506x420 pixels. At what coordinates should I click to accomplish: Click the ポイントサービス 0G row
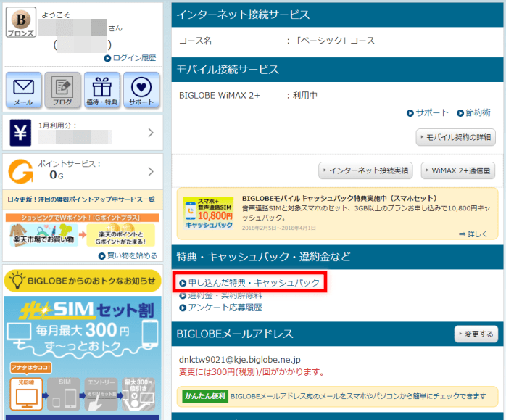click(83, 171)
